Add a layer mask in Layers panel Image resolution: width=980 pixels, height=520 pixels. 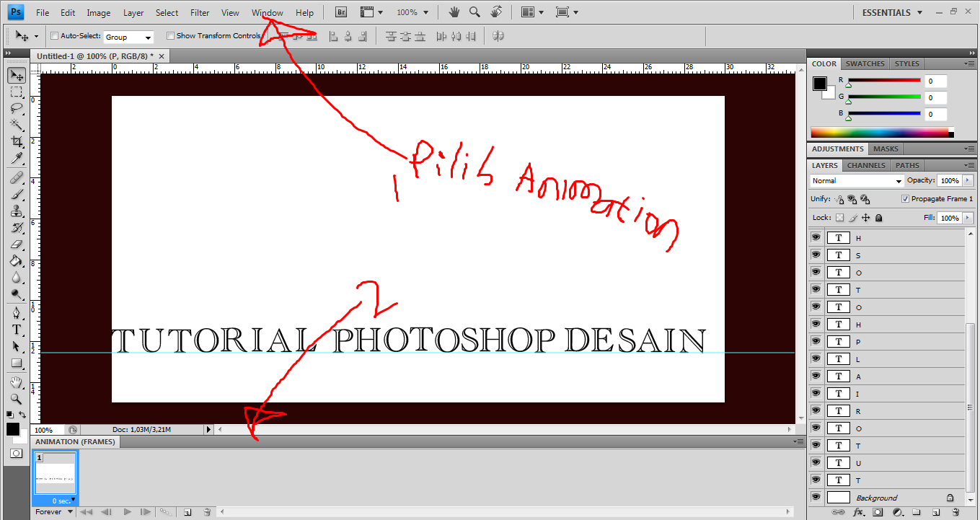[x=878, y=512]
